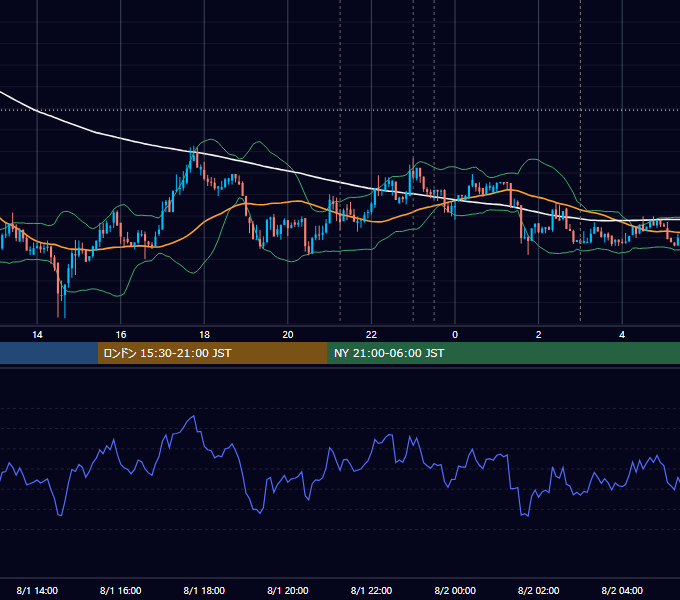Click the 8/1 16:00 timestamp label
This screenshot has width=680, height=600.
click(121, 590)
